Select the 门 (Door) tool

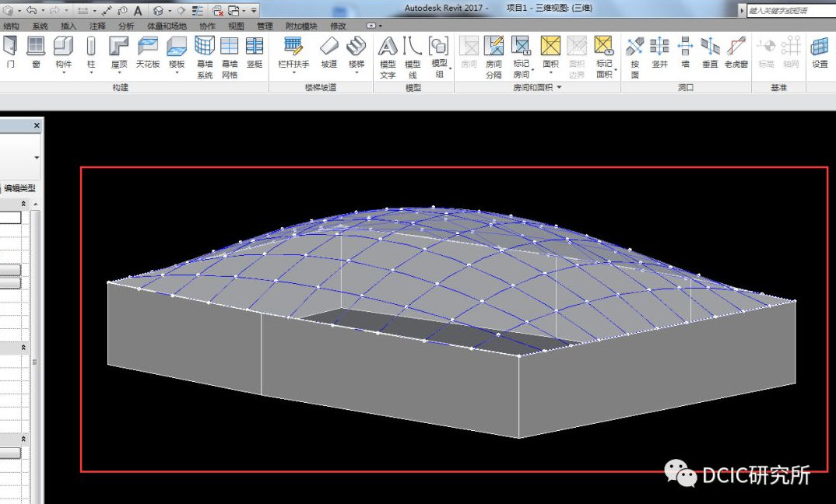tap(10, 52)
